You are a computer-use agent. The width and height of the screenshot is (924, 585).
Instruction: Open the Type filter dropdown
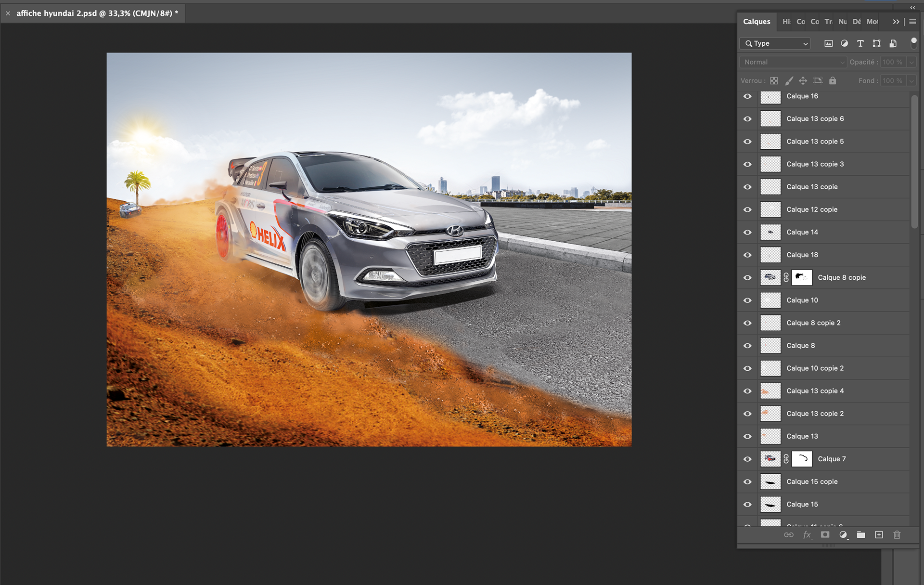(775, 43)
